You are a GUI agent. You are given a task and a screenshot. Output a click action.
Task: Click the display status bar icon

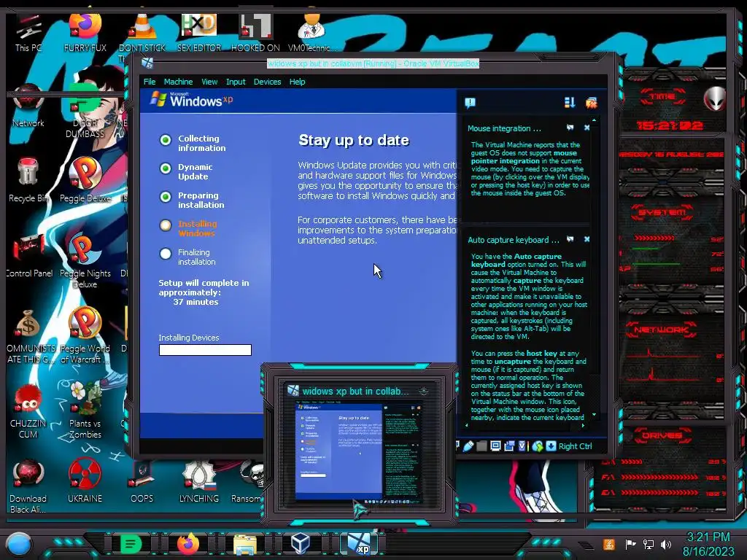[x=495, y=446]
